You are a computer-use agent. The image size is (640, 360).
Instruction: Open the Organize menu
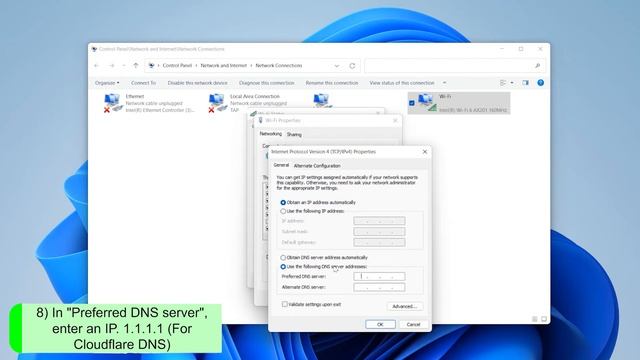click(x=107, y=83)
